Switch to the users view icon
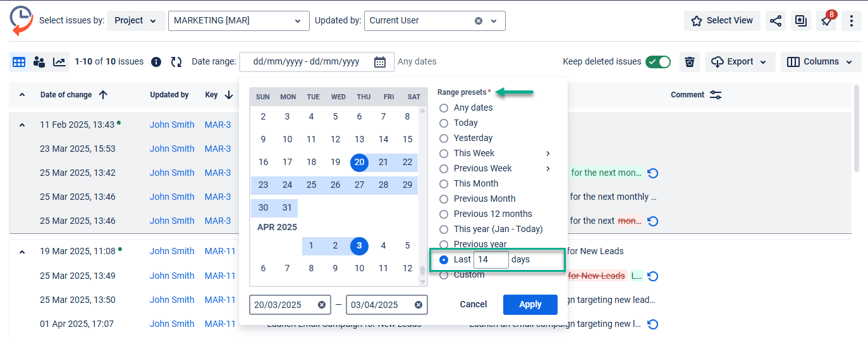 tap(39, 62)
